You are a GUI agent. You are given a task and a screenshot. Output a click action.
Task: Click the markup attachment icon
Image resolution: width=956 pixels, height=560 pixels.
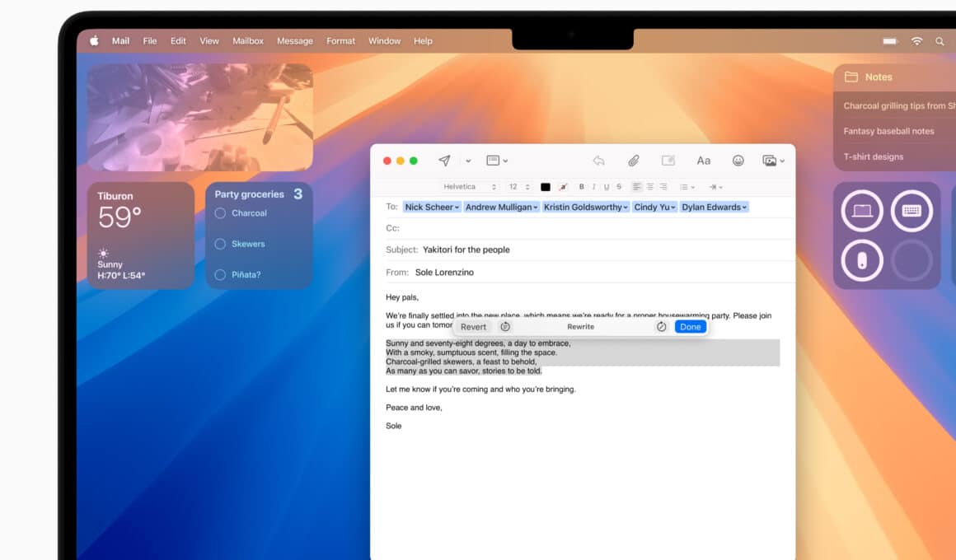(668, 161)
